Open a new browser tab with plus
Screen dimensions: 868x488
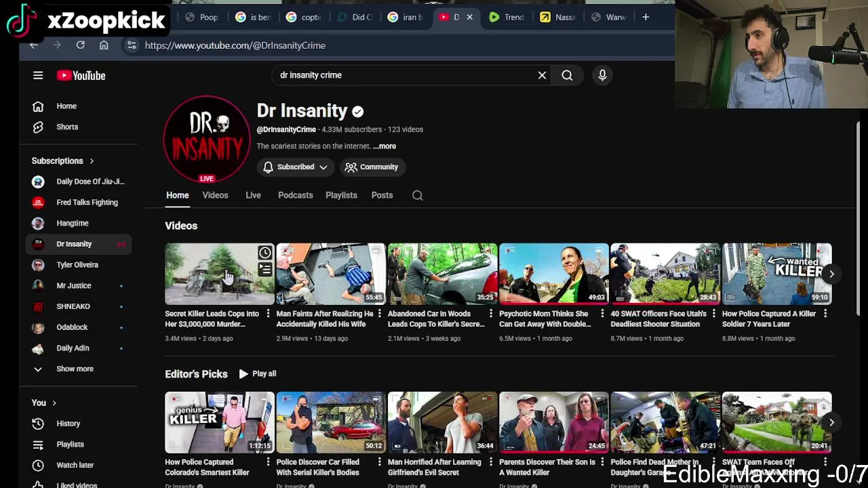point(646,17)
